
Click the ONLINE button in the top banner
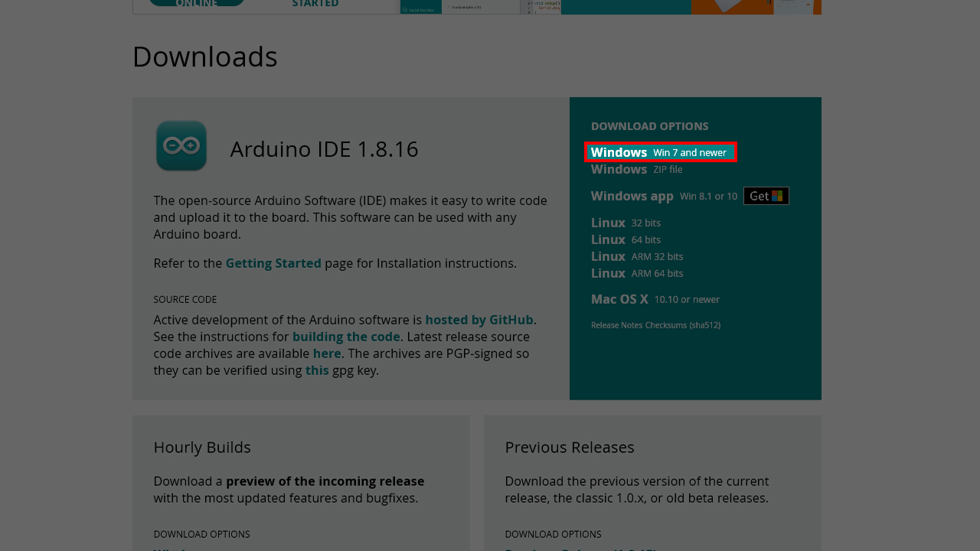[197, 4]
